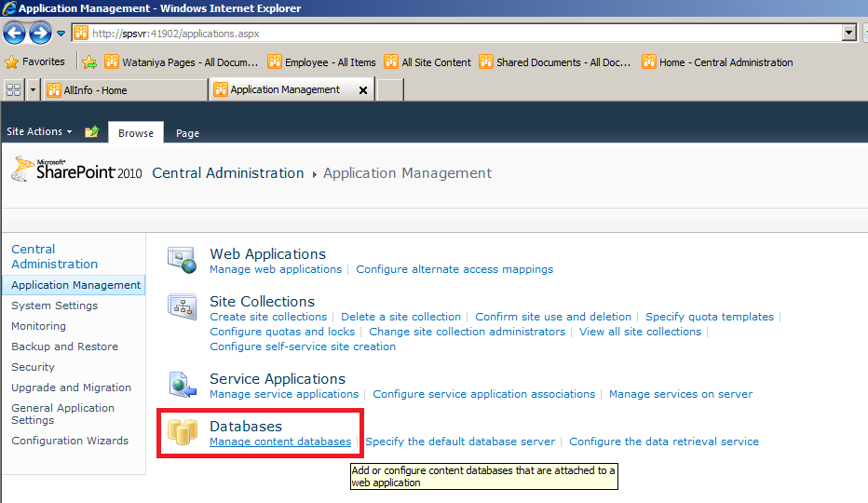Click the Add to Favorites Bar icon
Screen dimensions: 868x503
coord(89,62)
